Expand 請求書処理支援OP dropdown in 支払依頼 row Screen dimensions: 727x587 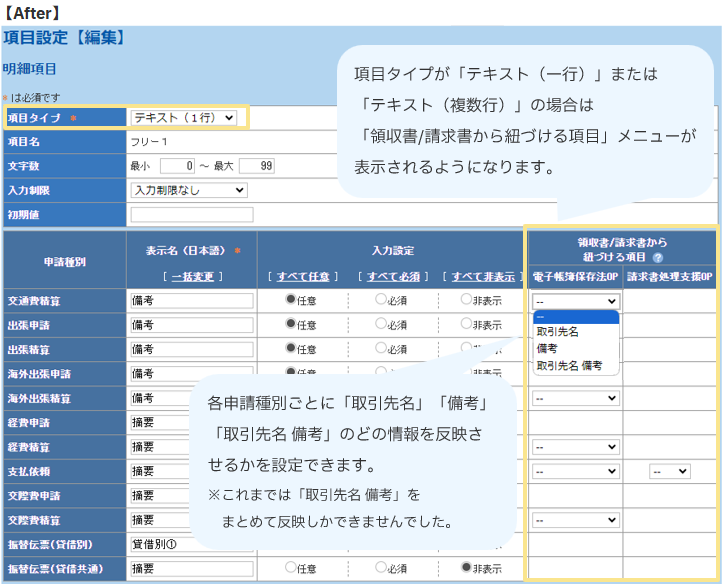[x=669, y=470]
